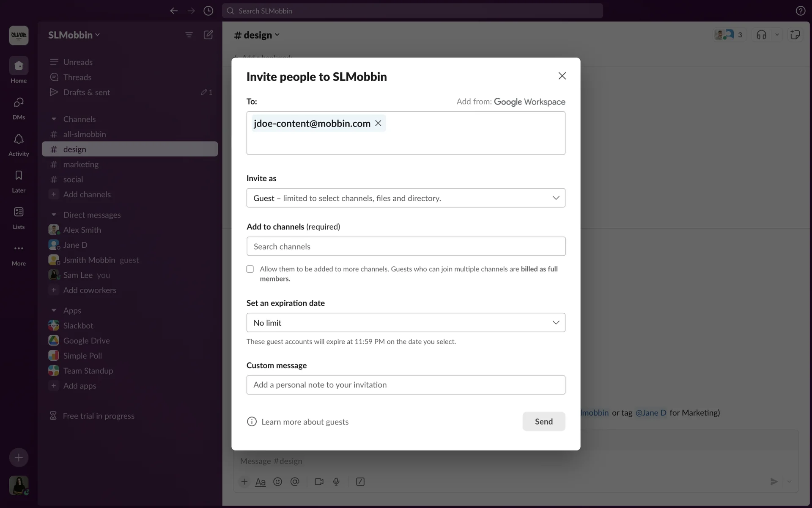This screenshot has height=508, width=812.
Task: Click the help question mark icon
Action: tap(800, 11)
